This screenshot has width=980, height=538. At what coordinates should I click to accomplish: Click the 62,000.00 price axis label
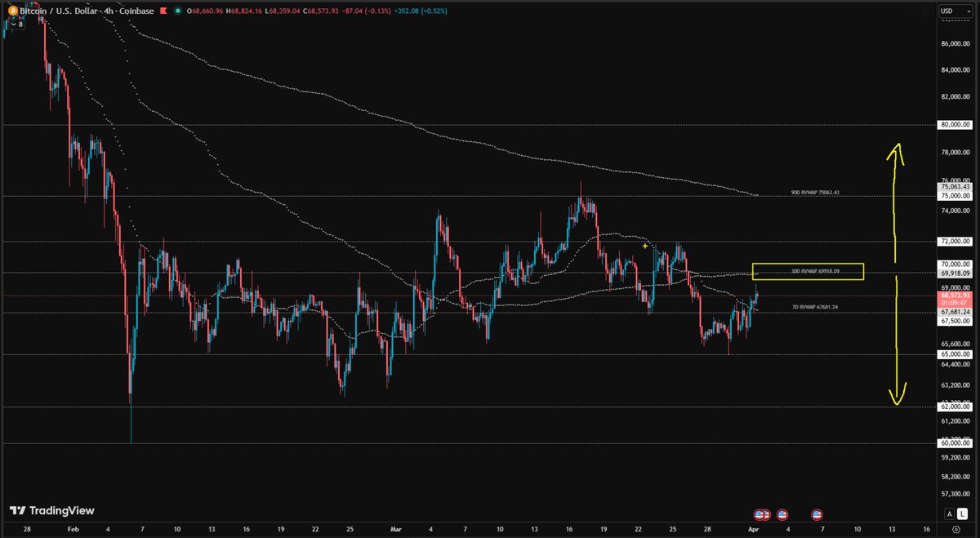(955, 407)
